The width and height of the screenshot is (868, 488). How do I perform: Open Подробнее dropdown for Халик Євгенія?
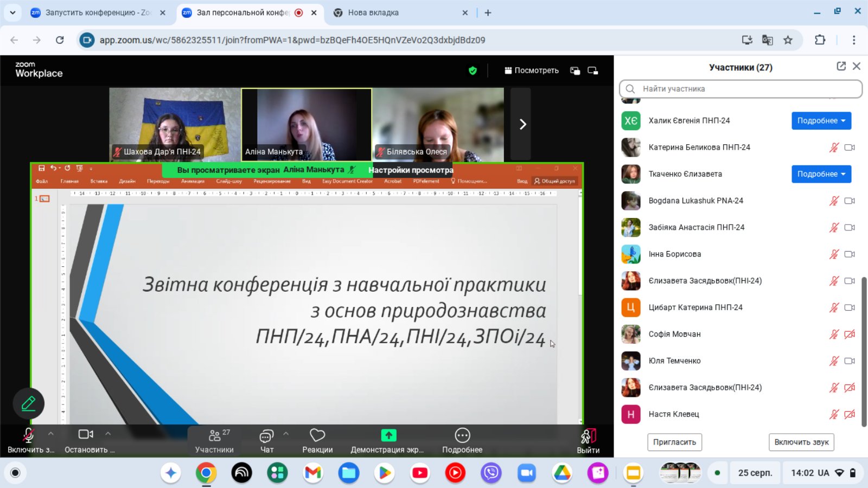pos(821,120)
